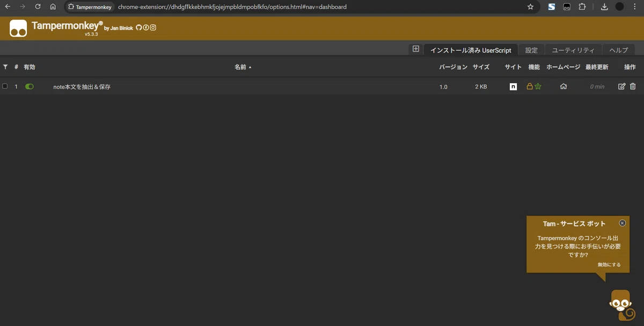Click the Tampermonkey site chip in address bar
Viewport: 644px width, 326px height.
click(x=90, y=7)
